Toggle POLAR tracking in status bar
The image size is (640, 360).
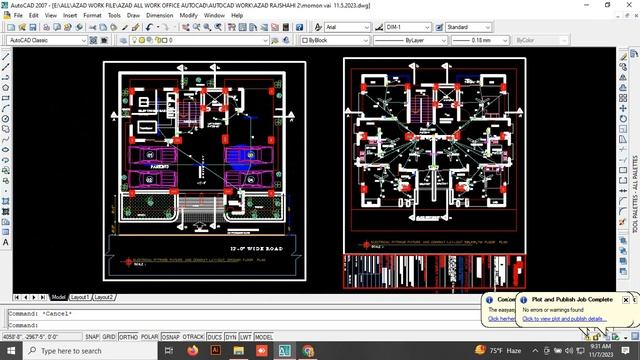pyautogui.click(x=149, y=337)
